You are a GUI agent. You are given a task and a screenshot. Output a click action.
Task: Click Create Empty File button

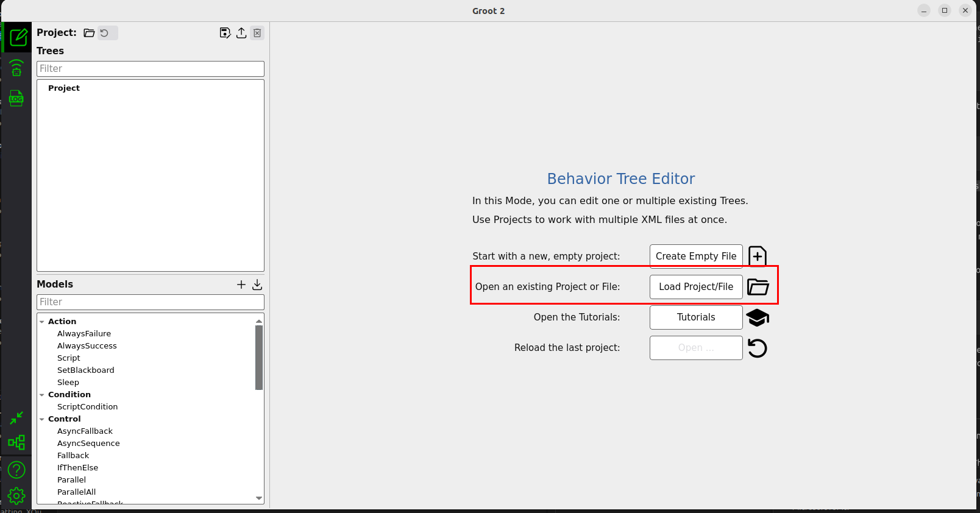(x=696, y=256)
